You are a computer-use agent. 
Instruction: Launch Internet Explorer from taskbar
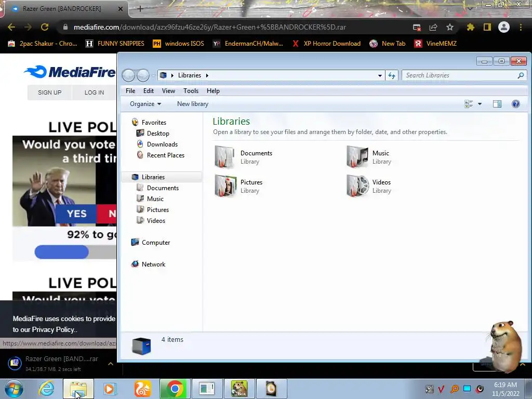(x=46, y=389)
